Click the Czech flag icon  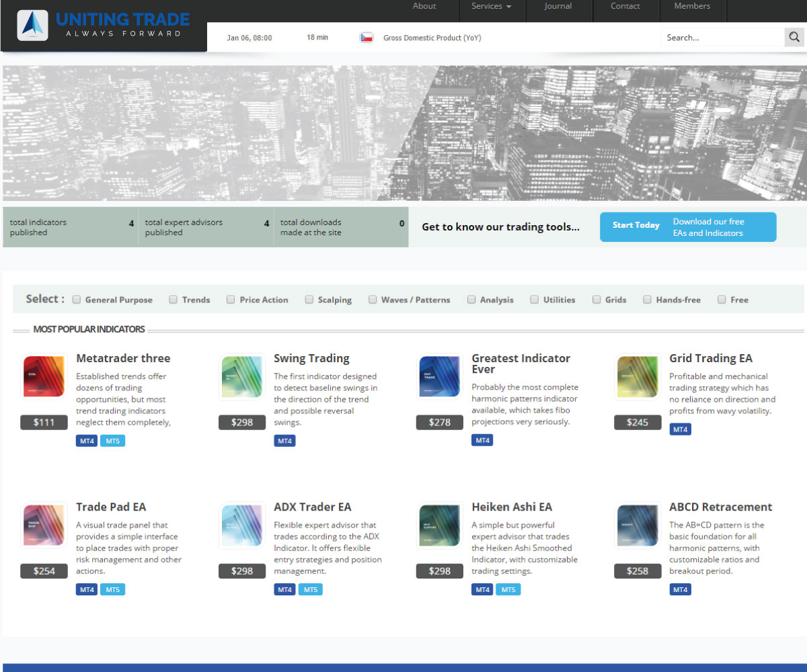point(367,38)
